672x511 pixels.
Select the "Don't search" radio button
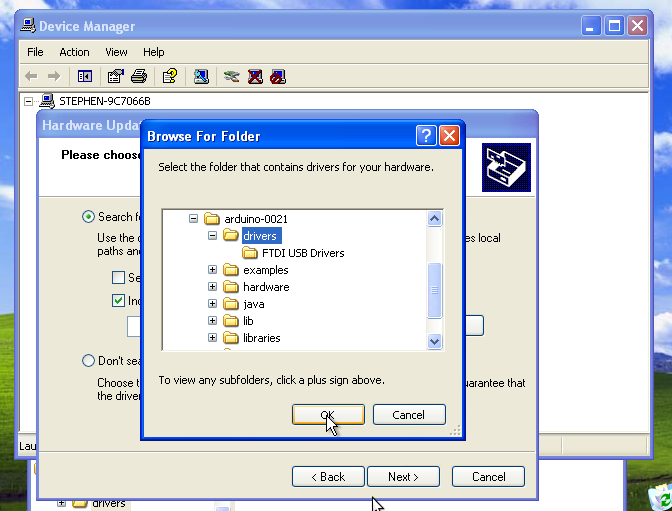click(89, 361)
